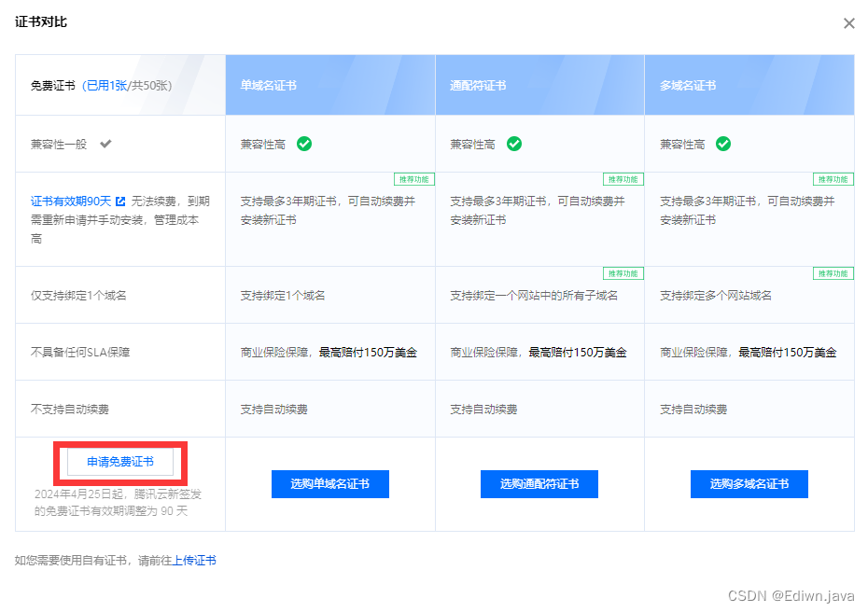The image size is (868, 612).
Task: Click the 选购通配符证书 button
Action: click(539, 484)
